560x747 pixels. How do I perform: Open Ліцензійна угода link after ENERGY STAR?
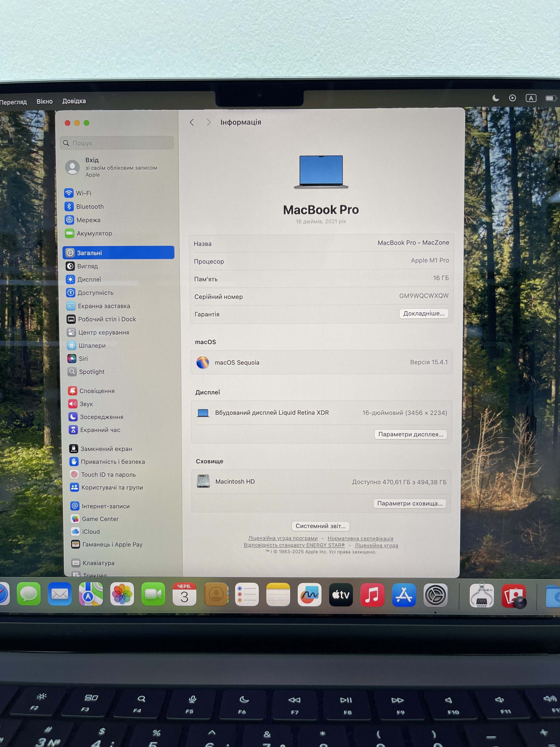[x=376, y=545]
